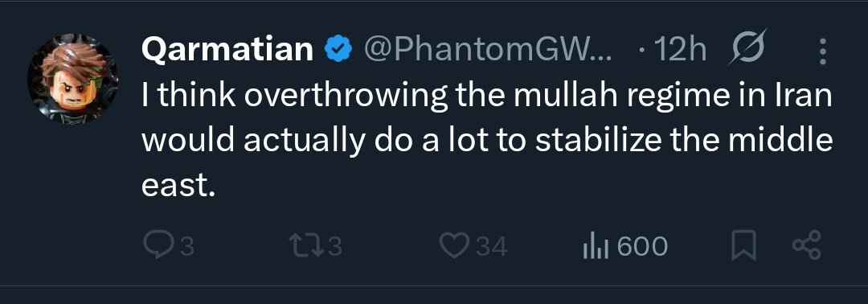The width and height of the screenshot is (868, 304).
Task: Click the 600 views count
Action: 643,246
